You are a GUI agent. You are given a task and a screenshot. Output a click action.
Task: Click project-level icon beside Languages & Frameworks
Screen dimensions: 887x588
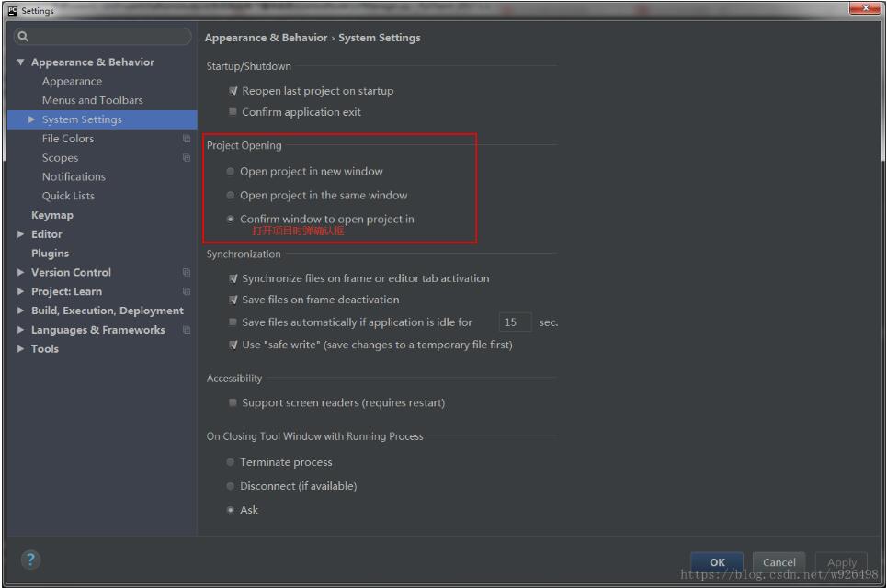pyautogui.click(x=187, y=330)
